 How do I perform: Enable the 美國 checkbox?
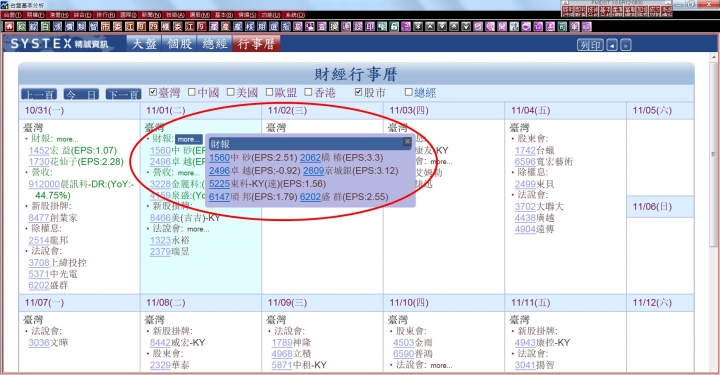tap(231, 92)
